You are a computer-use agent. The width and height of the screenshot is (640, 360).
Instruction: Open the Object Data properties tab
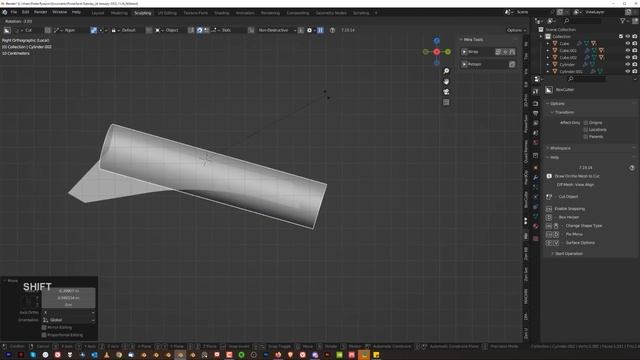(536, 216)
